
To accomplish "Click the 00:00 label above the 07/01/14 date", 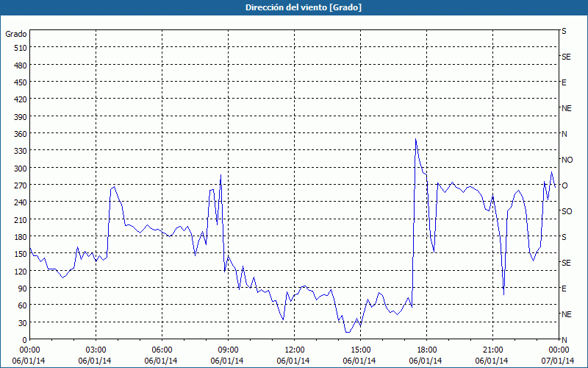I will 559,350.
